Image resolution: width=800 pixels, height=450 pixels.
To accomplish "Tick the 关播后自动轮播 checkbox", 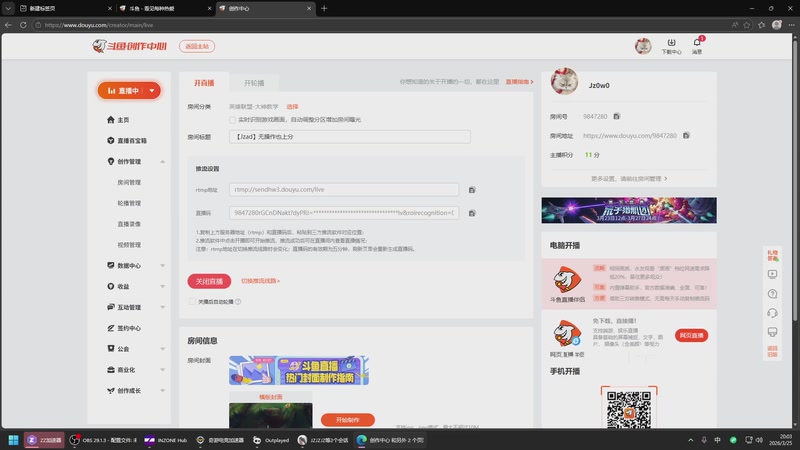I will click(192, 302).
